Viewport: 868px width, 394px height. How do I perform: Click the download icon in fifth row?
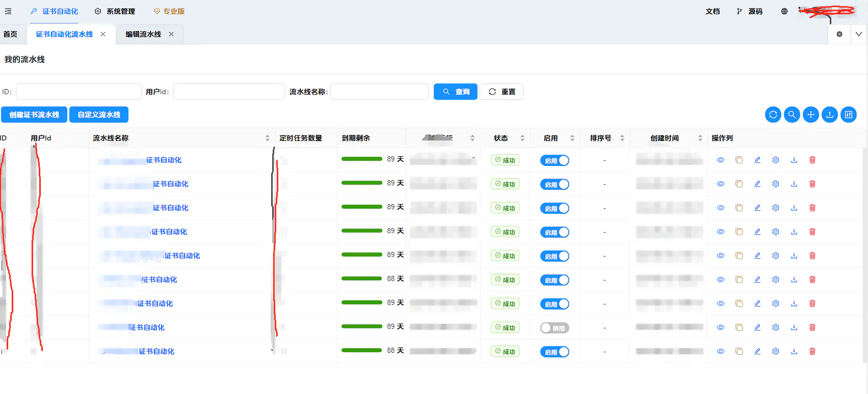(794, 256)
